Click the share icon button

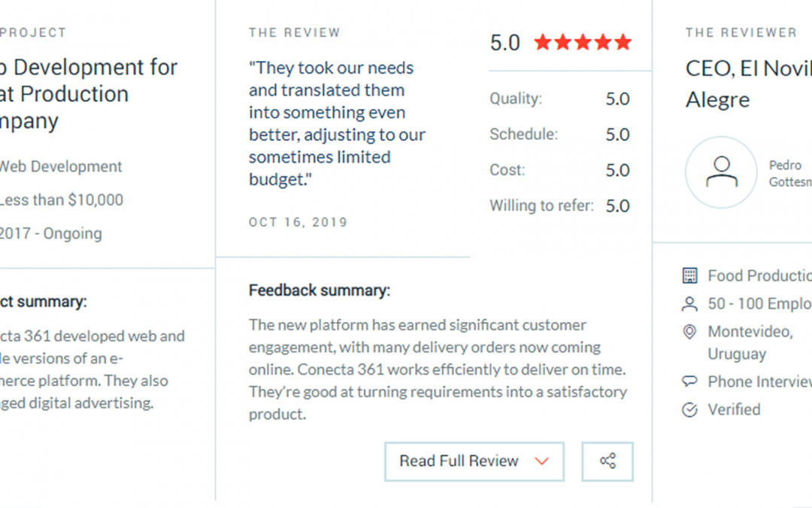point(607,461)
